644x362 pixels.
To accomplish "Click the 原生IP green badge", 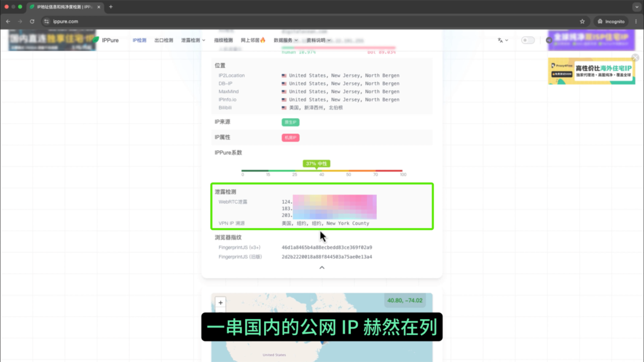I will point(291,123).
